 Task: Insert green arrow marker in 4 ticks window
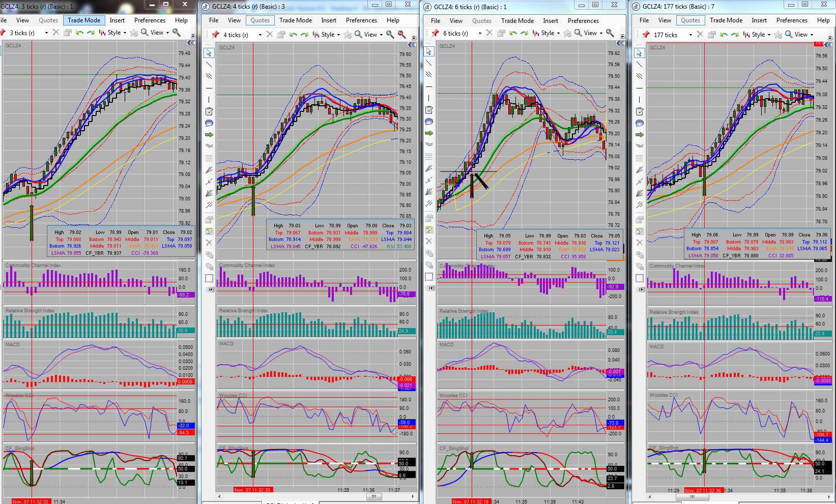click(x=209, y=135)
